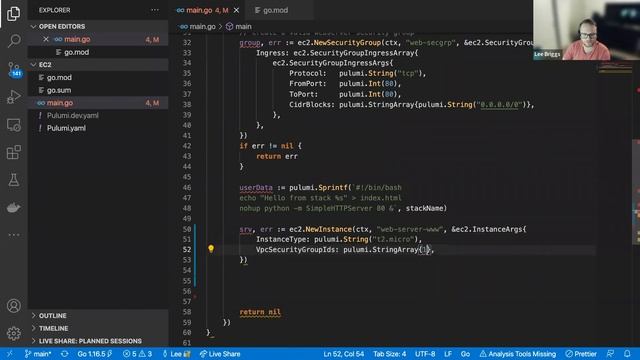Open the Search view icon

click(13, 40)
